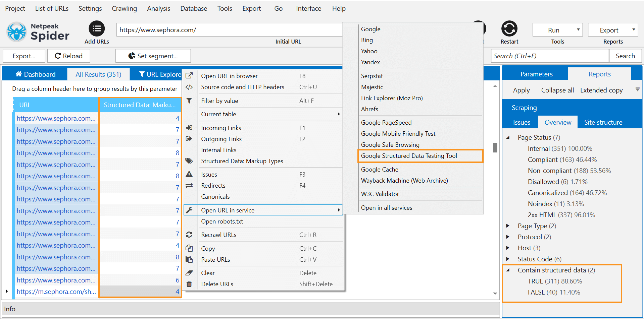Expand the Status Code tree node

508,259
